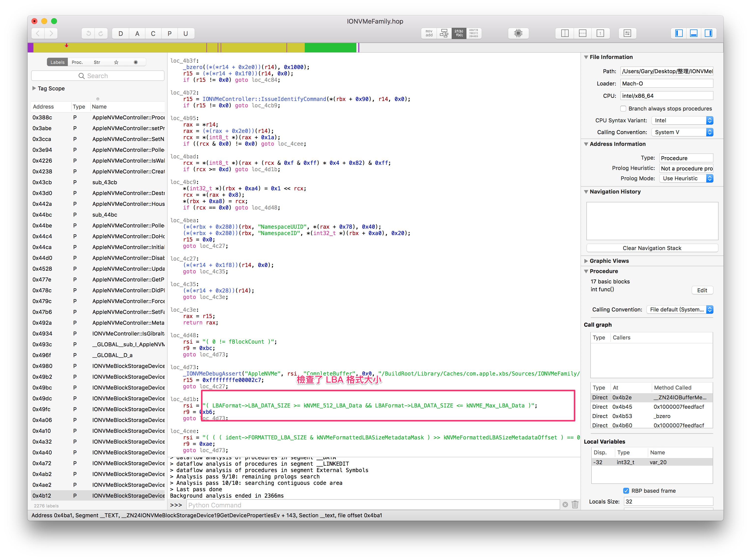Mark selection as Data with D
The image size is (751, 560).
[120, 33]
